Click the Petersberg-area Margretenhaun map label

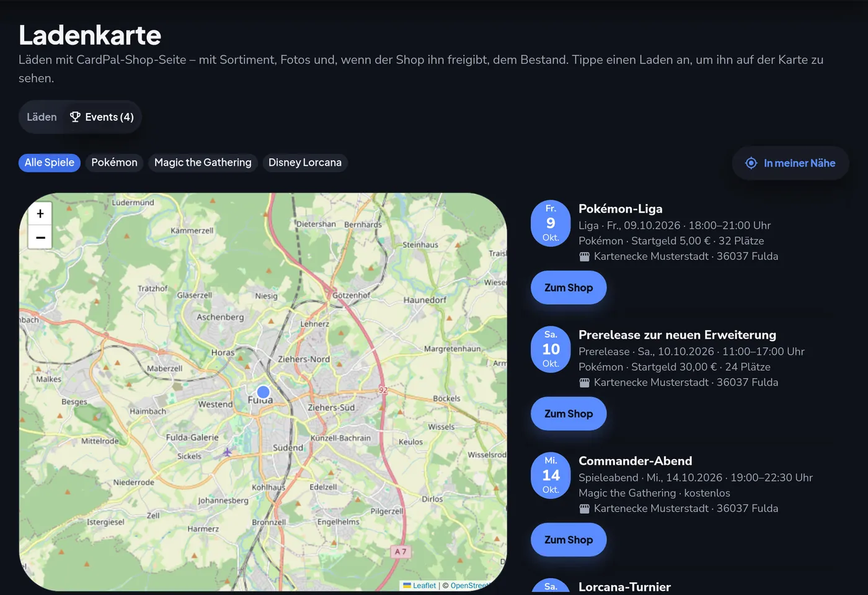click(452, 349)
